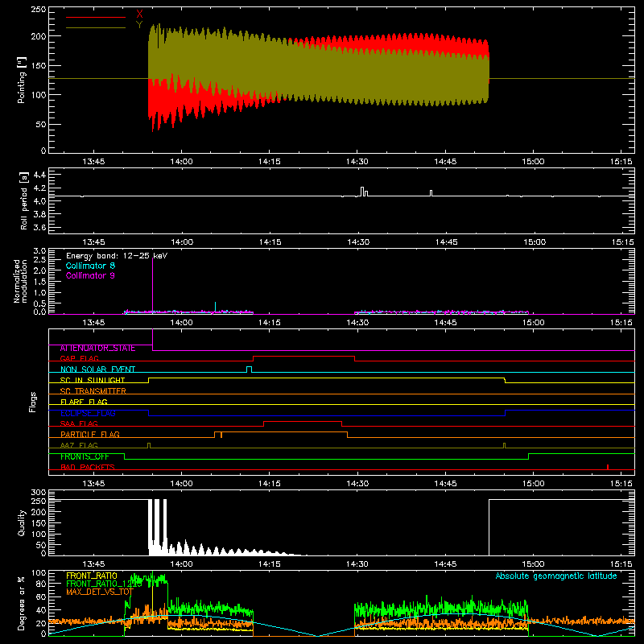Click the 3.0 tick on modulation axis
Image resolution: width=644 pixels, height=644 pixels.
pyautogui.click(x=39, y=250)
